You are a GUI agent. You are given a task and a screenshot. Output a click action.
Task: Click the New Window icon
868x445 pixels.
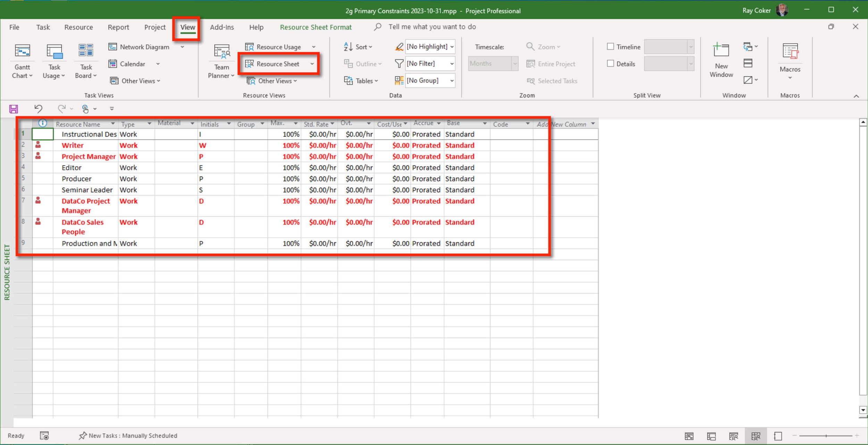[x=721, y=50]
